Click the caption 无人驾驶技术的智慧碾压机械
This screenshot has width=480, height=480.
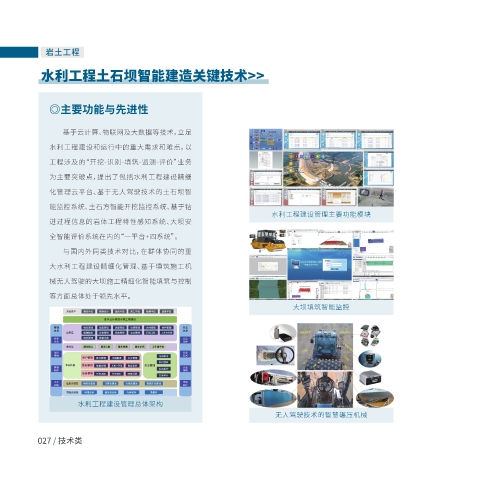[x=321, y=415]
